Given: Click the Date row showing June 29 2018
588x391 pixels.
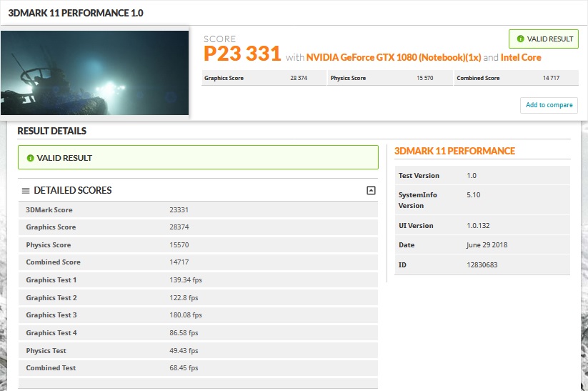Looking at the screenshot, I should pos(483,245).
